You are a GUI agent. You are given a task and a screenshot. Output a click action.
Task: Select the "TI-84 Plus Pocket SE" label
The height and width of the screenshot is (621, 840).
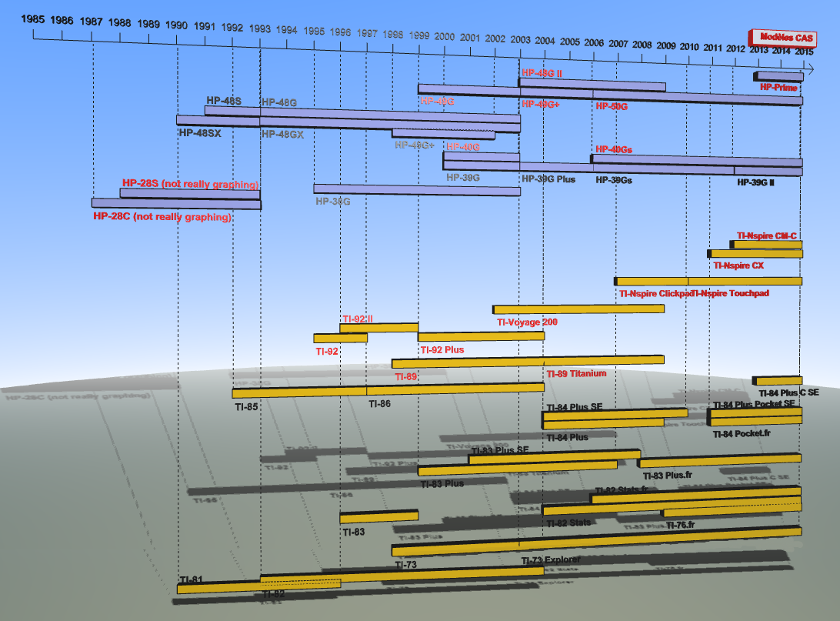pyautogui.click(x=754, y=404)
